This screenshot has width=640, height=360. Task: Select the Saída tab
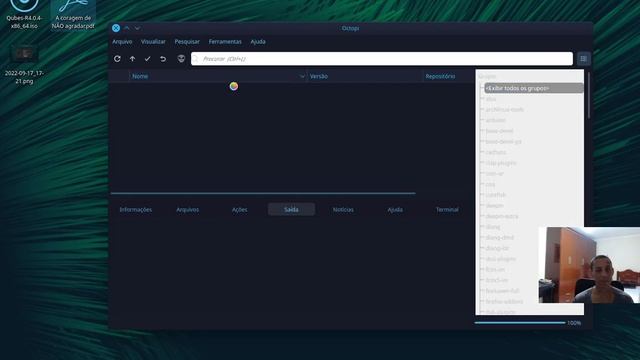pyautogui.click(x=291, y=209)
